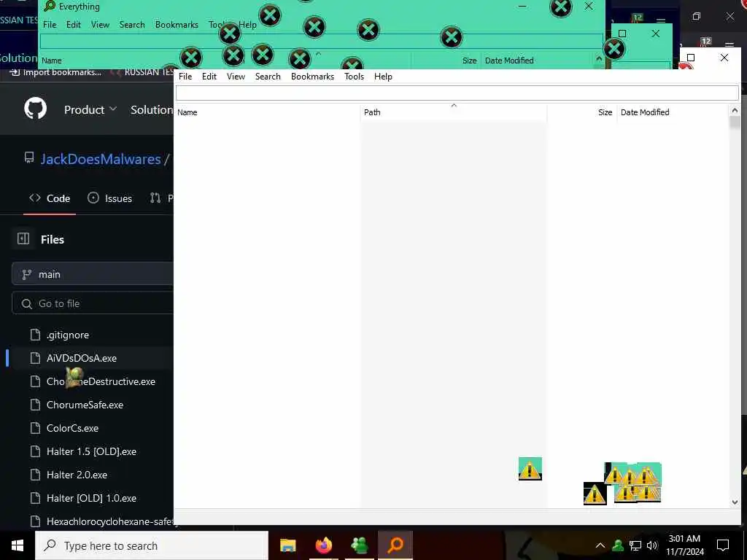Open the clock showing 3:01 AM
This screenshot has width=747, height=560.
(684, 545)
